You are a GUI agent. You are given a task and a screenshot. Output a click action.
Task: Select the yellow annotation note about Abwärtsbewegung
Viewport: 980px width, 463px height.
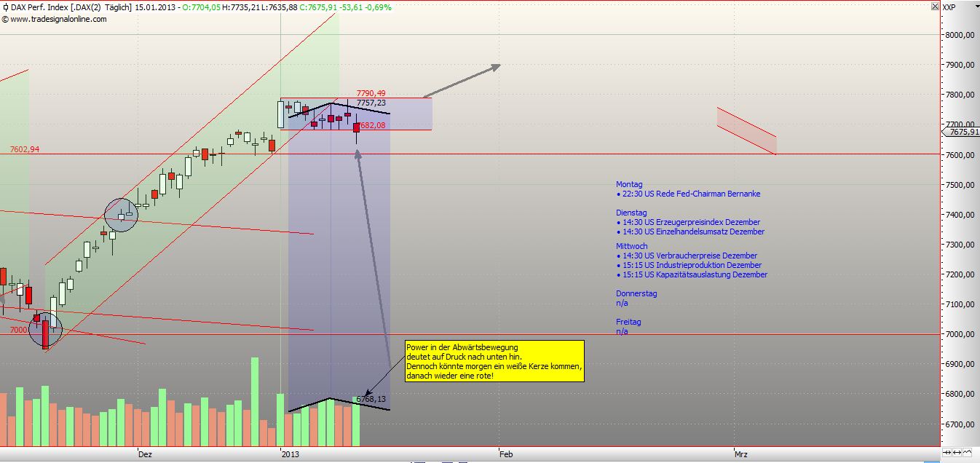(x=494, y=361)
